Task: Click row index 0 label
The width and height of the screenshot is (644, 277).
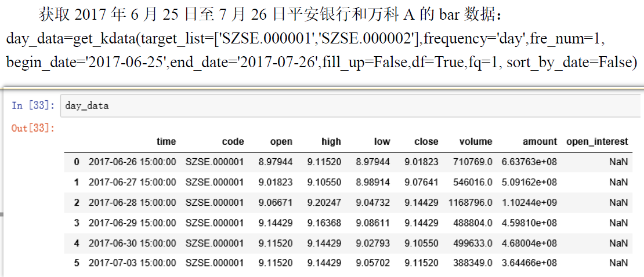Action: pos(77,162)
